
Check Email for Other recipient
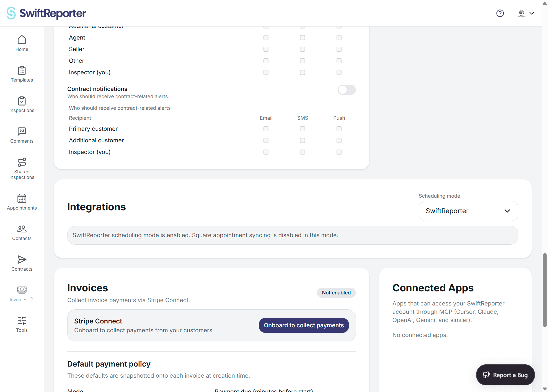pos(266,61)
